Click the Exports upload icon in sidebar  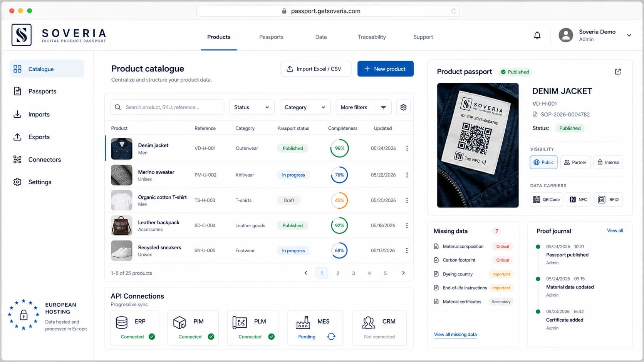point(17,137)
